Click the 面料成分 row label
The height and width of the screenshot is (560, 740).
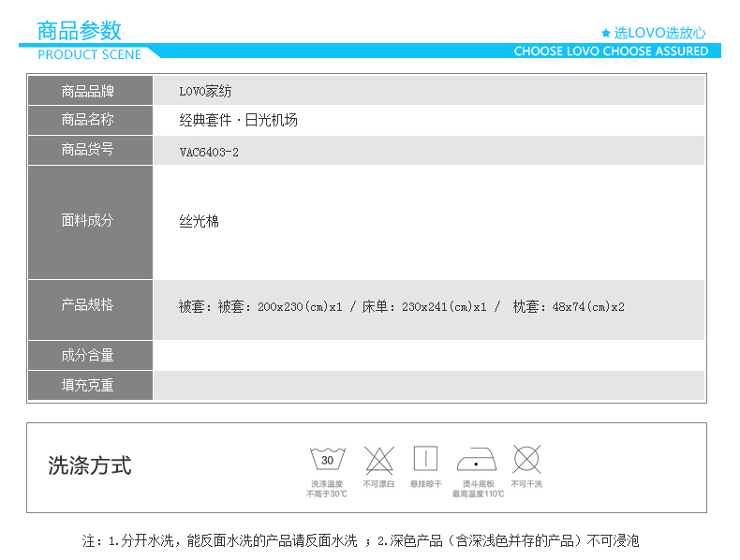[x=90, y=222]
